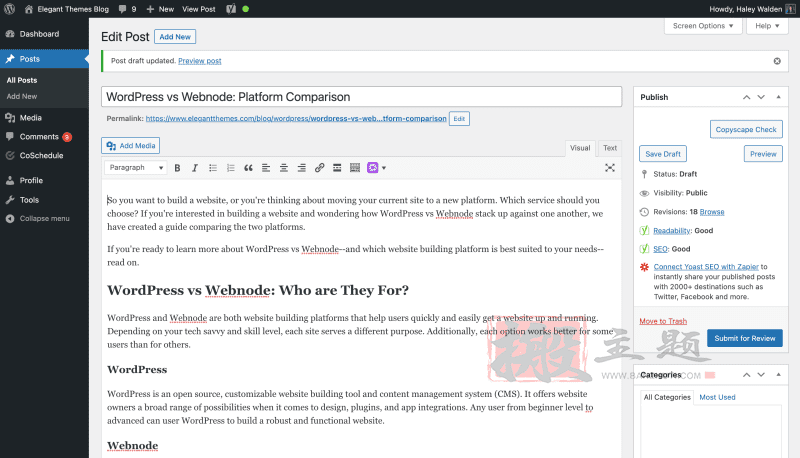Align text center
This screenshot has height=458, width=800.
click(x=284, y=168)
